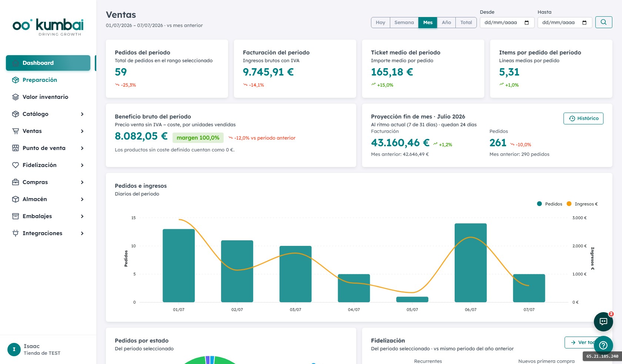This screenshot has height=364, width=622.
Task: Open Preparación menu item
Action: coord(48,80)
